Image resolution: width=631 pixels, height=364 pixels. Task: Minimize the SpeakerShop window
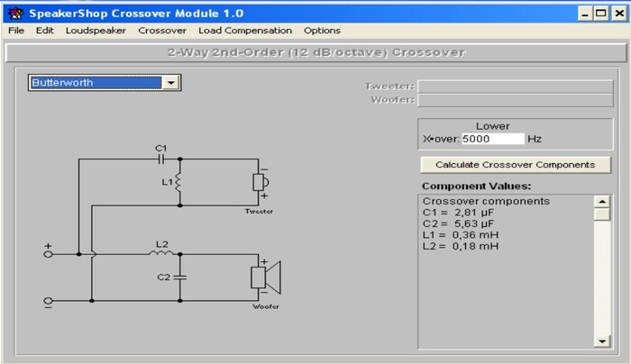(585, 14)
